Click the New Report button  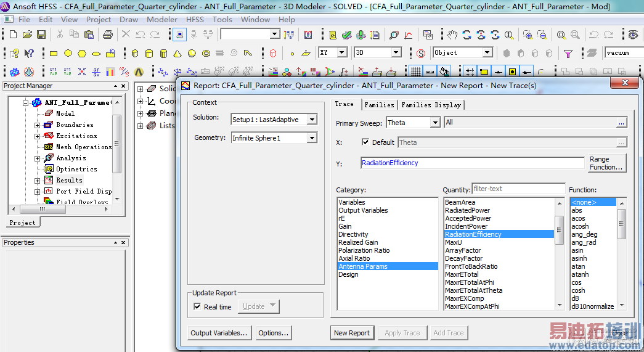point(351,333)
